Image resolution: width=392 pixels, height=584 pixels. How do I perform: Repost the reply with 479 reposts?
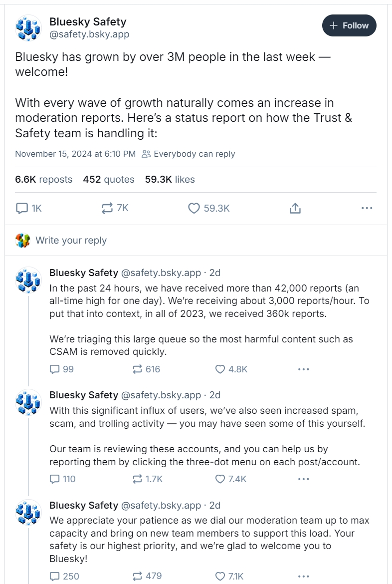pos(147,576)
